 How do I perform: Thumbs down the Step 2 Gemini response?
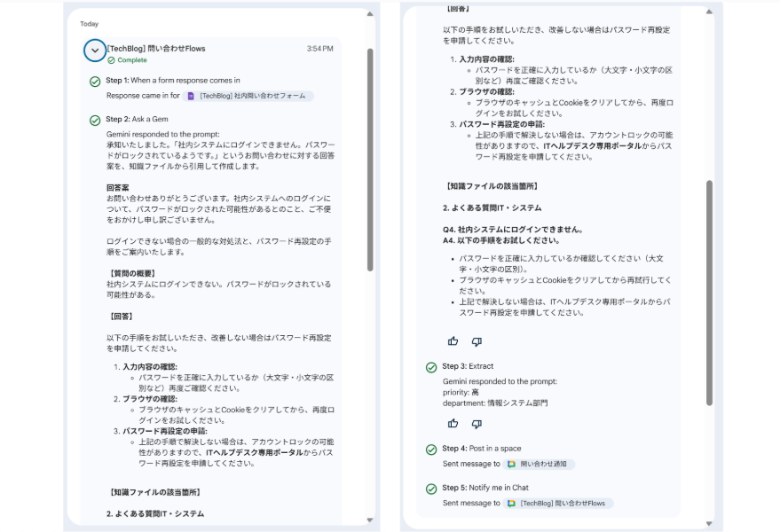477,341
